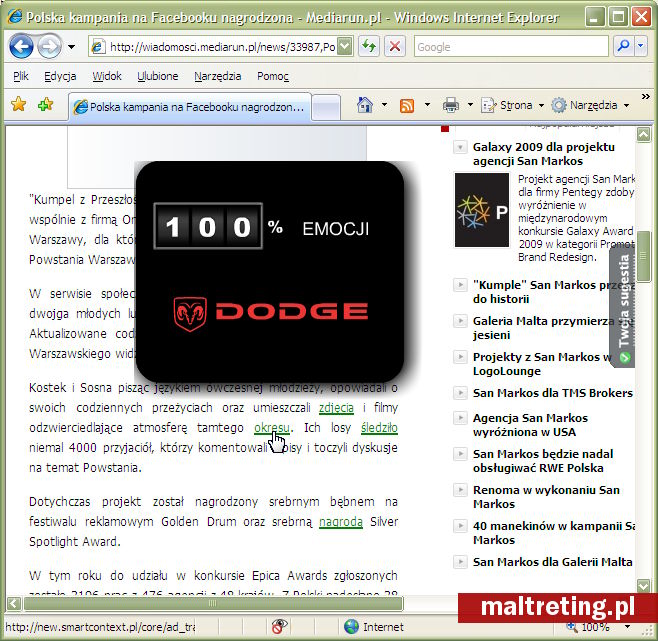
Task: Expand the Renoma w wykonaniu arrow
Action: point(460,490)
